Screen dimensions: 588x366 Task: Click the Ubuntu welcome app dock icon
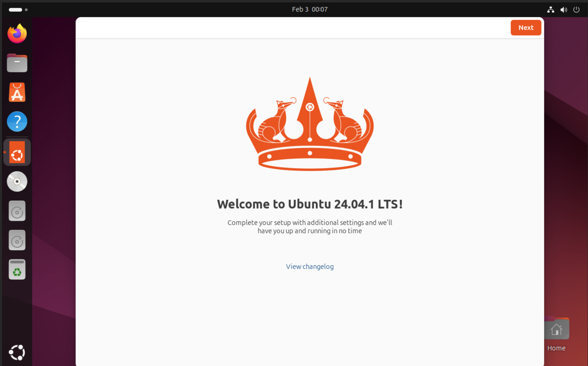coord(17,152)
